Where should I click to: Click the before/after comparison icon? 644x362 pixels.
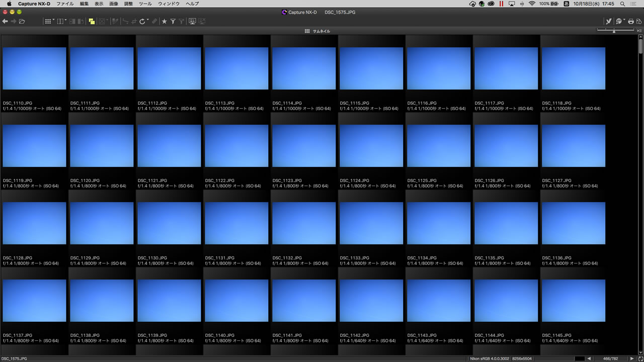pos(80,21)
